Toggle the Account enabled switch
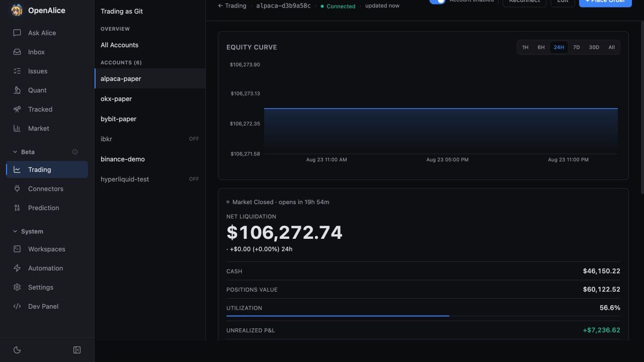This screenshot has height=362, width=644. point(437,2)
